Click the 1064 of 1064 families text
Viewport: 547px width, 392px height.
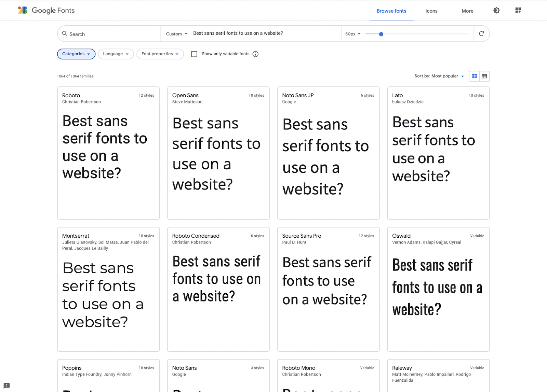click(x=75, y=76)
